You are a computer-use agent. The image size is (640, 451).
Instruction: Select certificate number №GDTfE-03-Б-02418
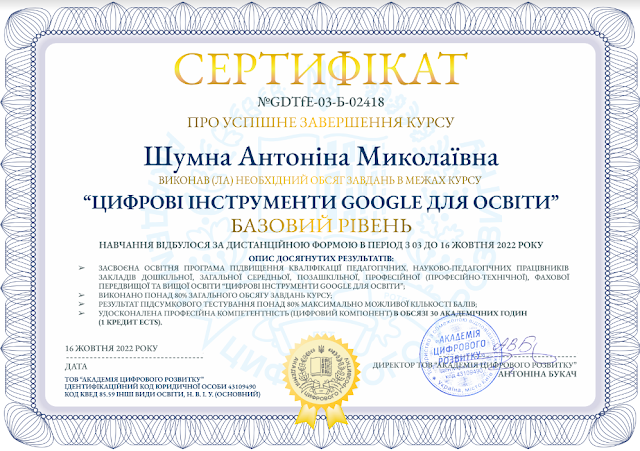(321, 102)
